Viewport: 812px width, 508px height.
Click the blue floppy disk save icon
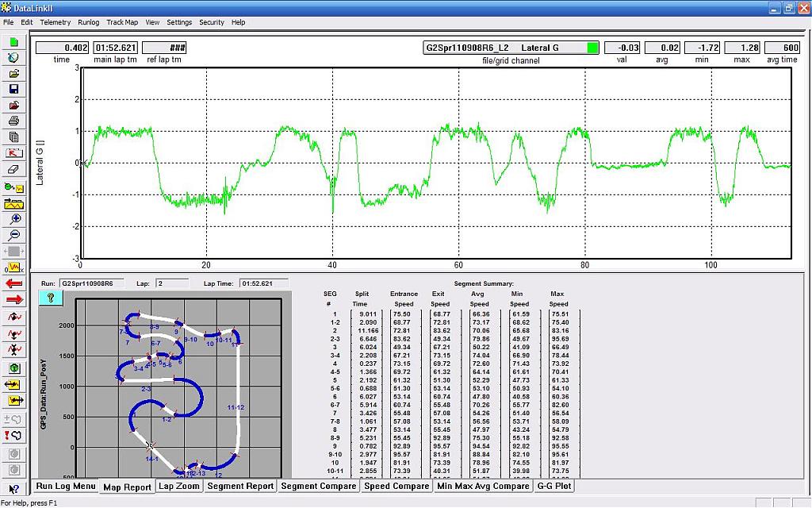[x=14, y=89]
